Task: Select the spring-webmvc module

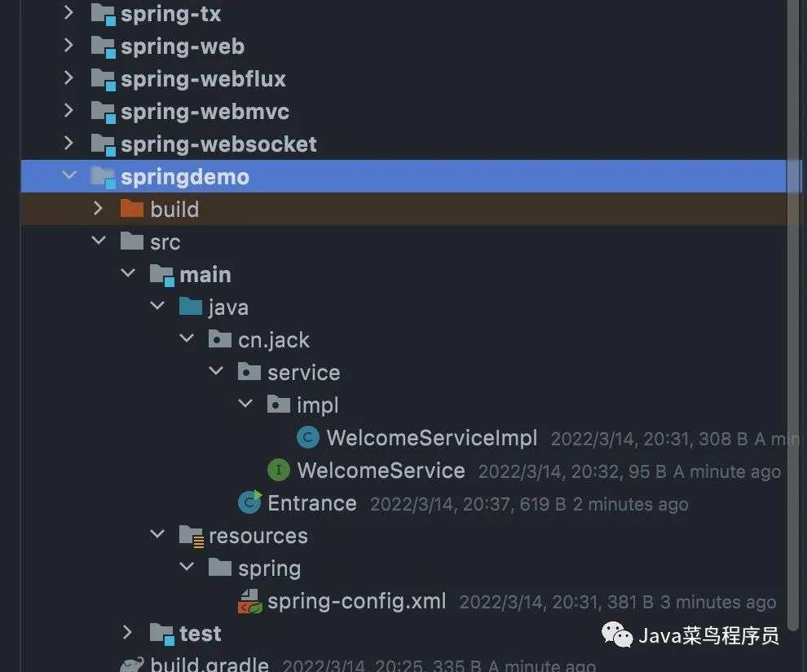Action: coord(205,112)
